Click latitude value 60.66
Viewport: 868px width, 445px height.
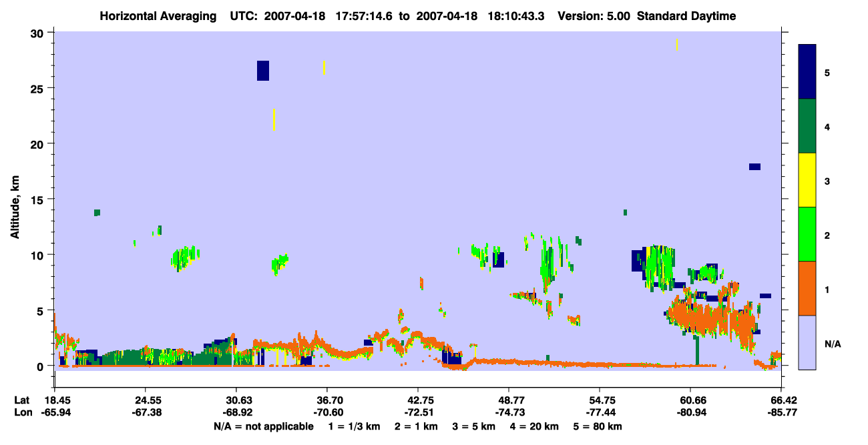pos(690,400)
